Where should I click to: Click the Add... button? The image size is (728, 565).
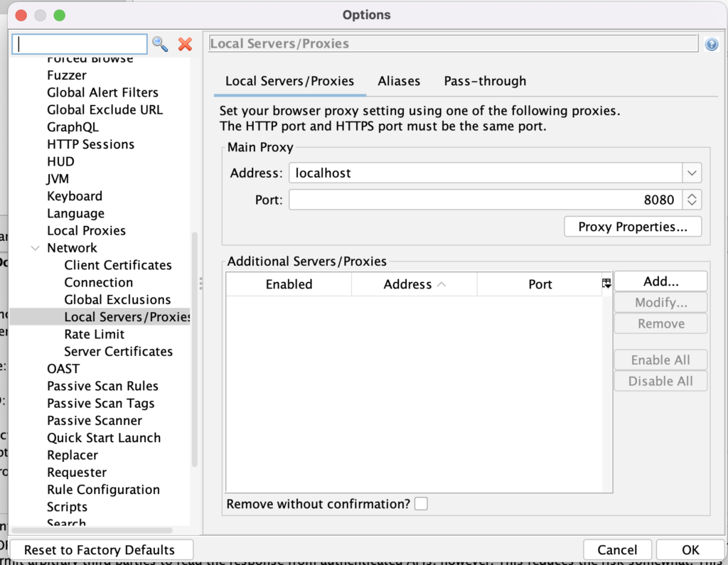point(660,281)
